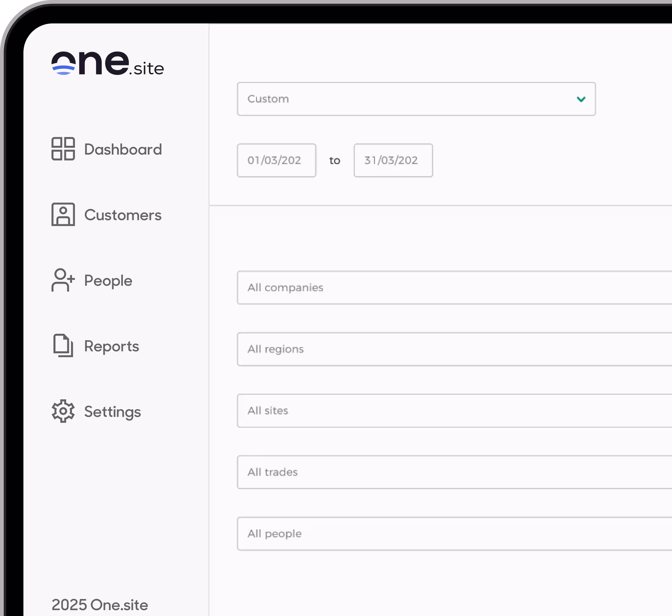The width and height of the screenshot is (672, 616).
Task: Click the start date field 01/03
Action: click(276, 160)
